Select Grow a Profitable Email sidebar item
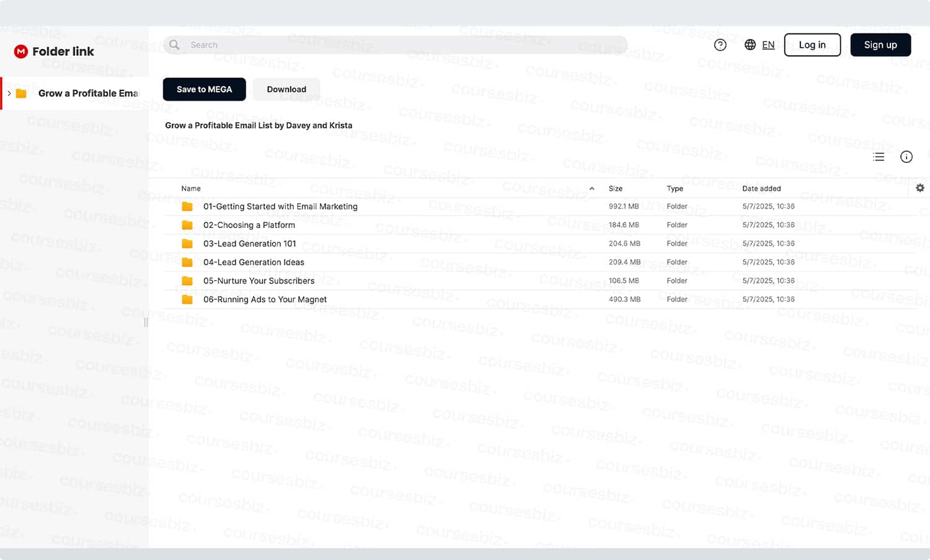This screenshot has width=930, height=560. pyautogui.click(x=75, y=94)
